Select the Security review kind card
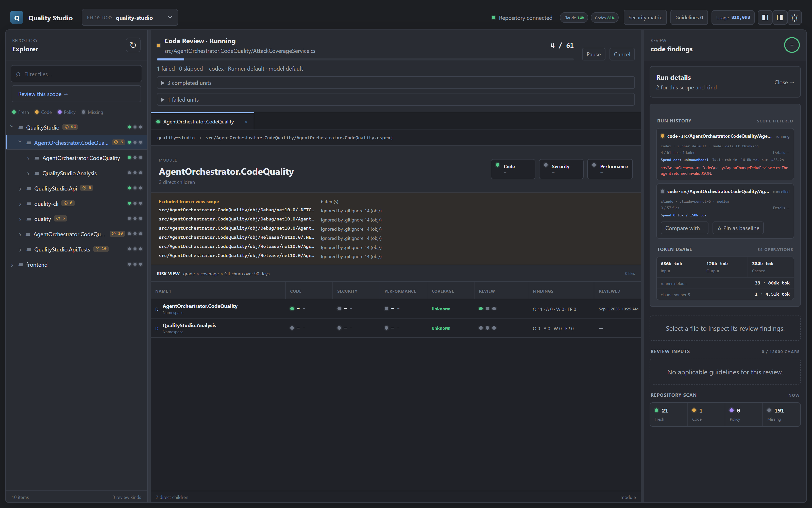The image size is (812, 508). (x=561, y=169)
